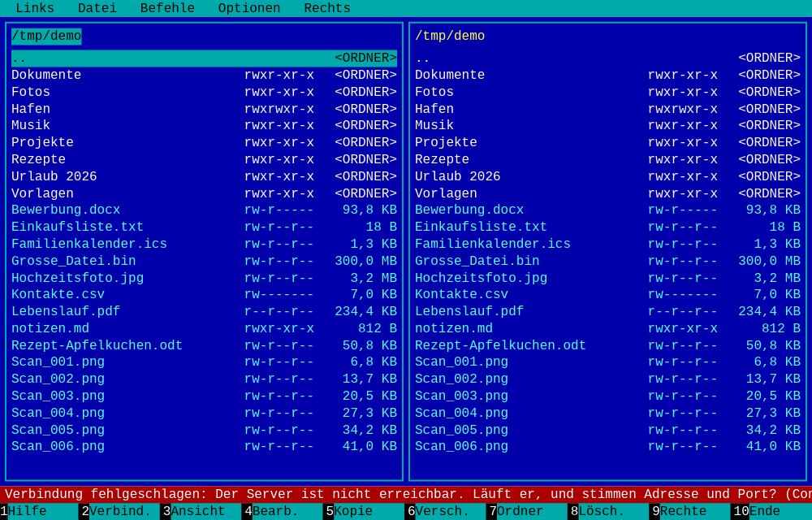Viewport: 812px width, 520px height.
Task: Select the Dokumente folder in the left panel
Action: coord(204,75)
